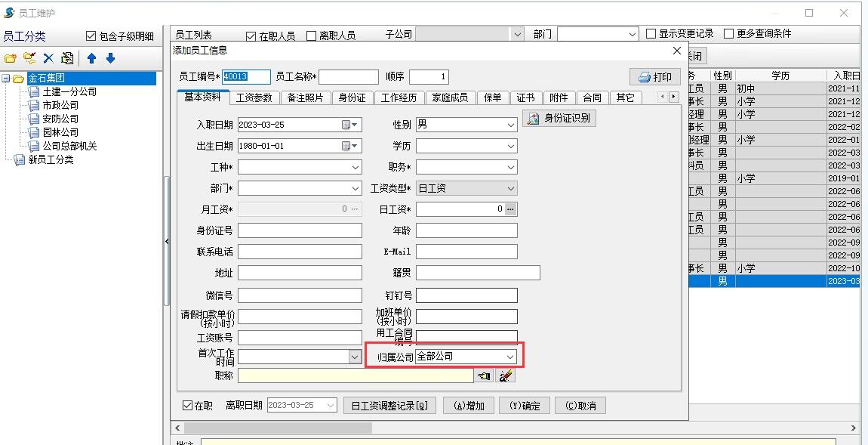Click the blue X delete category icon
The width and height of the screenshot is (868, 445).
[x=48, y=58]
